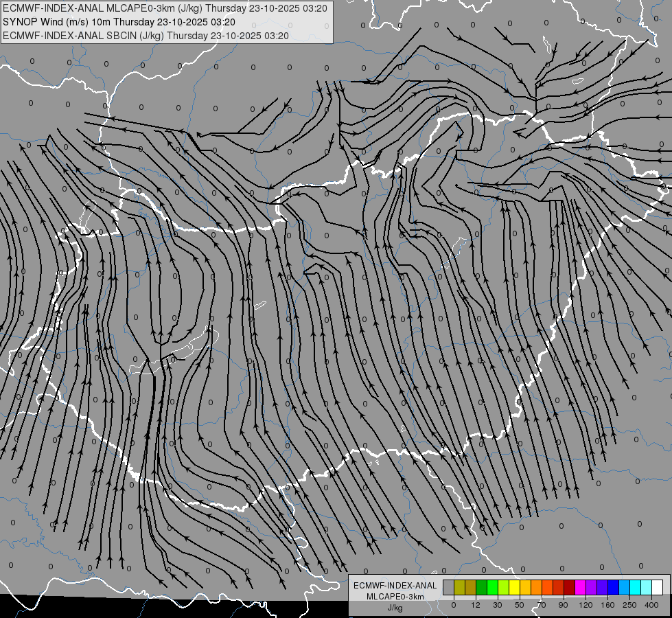
Task: Click the legend value label 70
Action: (542, 605)
